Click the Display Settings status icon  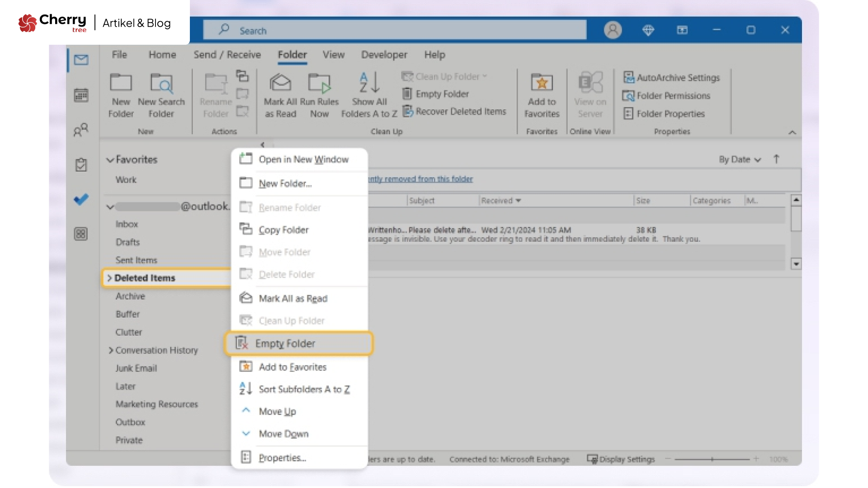tap(592, 459)
